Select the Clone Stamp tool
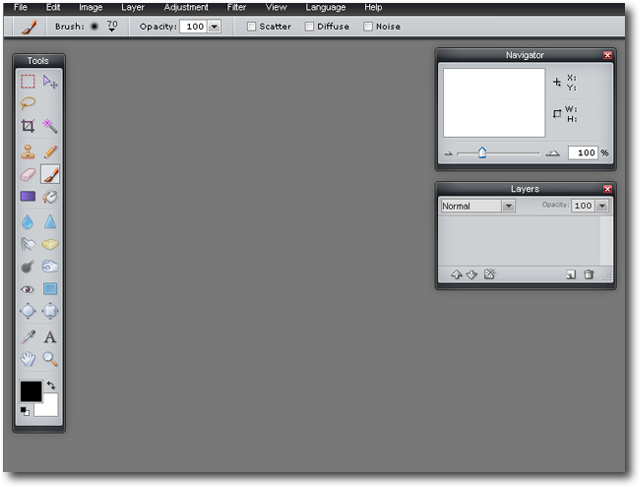Image resolution: width=640 pixels, height=487 pixels. point(28,152)
